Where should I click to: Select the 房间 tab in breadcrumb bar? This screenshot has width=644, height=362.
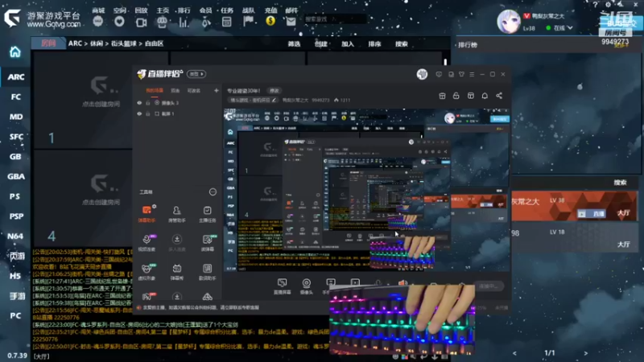(48, 43)
